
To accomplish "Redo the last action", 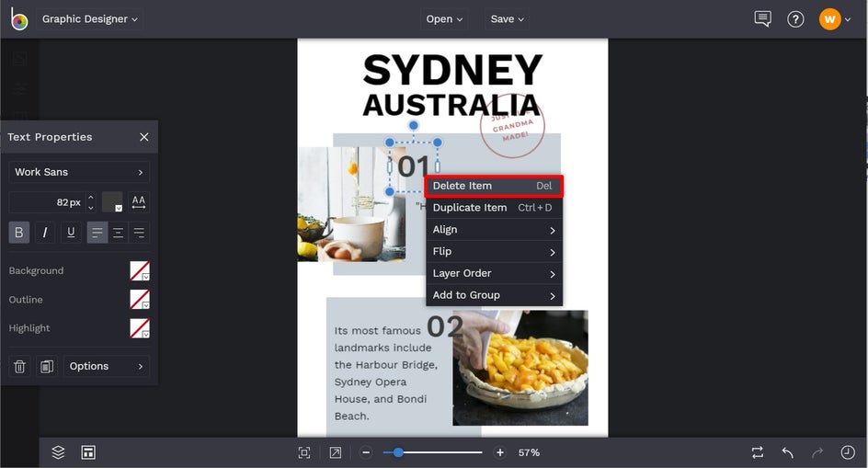I will tap(817, 452).
